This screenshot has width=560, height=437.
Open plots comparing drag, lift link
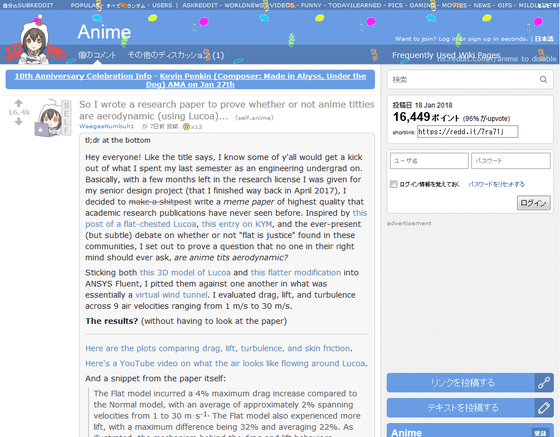point(218,348)
